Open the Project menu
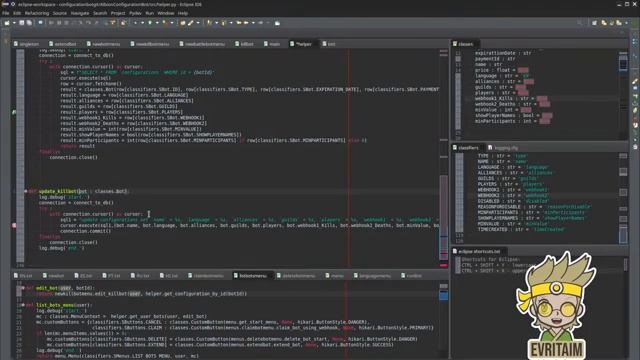 coord(118,13)
